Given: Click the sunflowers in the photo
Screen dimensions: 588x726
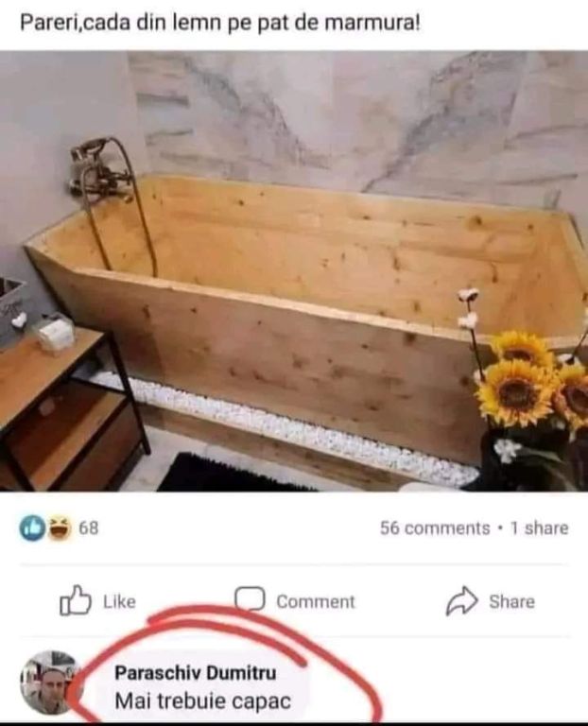Looking at the screenshot, I should (532, 385).
